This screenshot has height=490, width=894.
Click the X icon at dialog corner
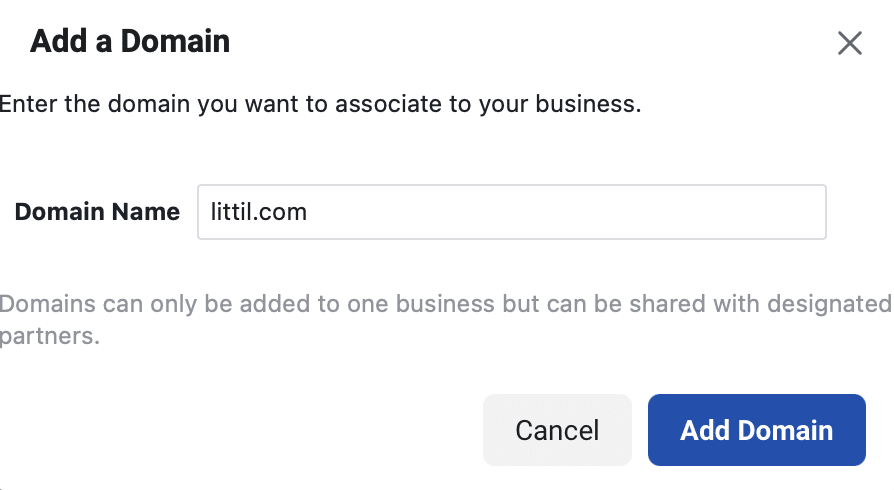pos(850,43)
